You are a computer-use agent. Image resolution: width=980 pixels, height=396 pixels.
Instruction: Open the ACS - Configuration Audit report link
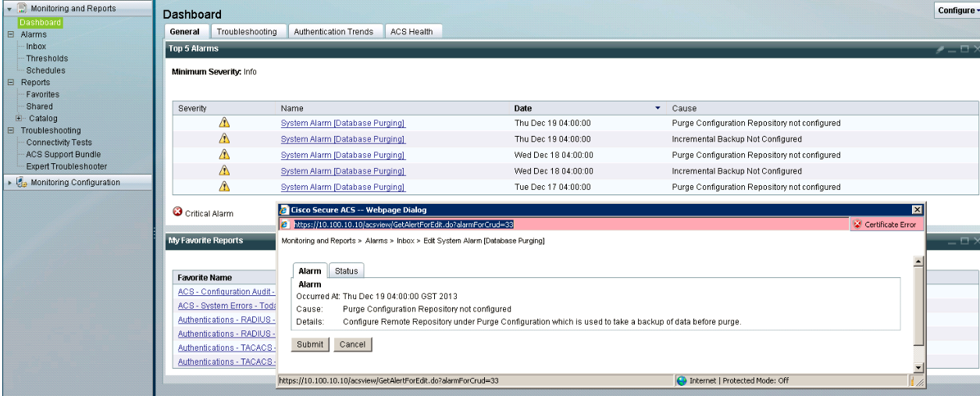click(226, 291)
